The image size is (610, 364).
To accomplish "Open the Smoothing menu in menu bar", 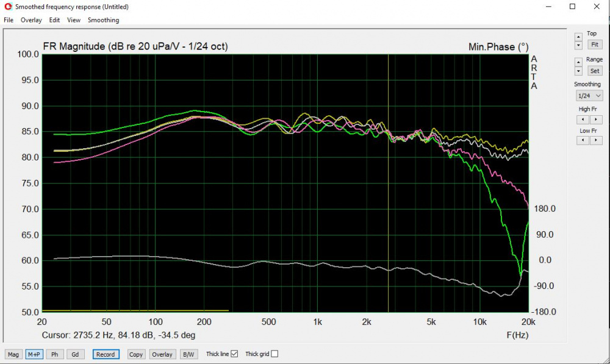I will pos(103,20).
